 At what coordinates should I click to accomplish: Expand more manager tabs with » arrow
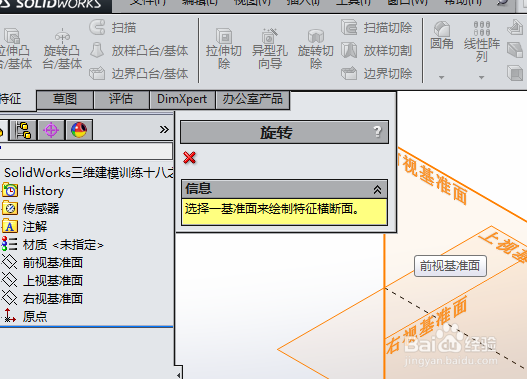point(164,129)
